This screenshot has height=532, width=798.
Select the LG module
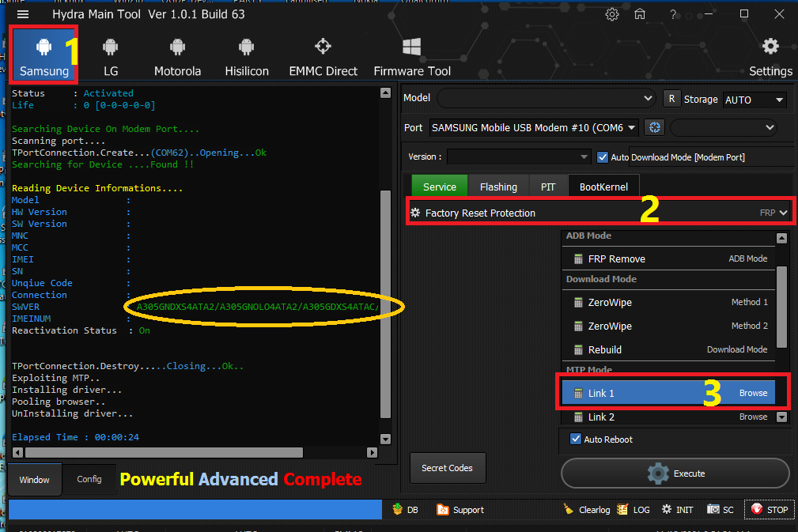(x=111, y=55)
